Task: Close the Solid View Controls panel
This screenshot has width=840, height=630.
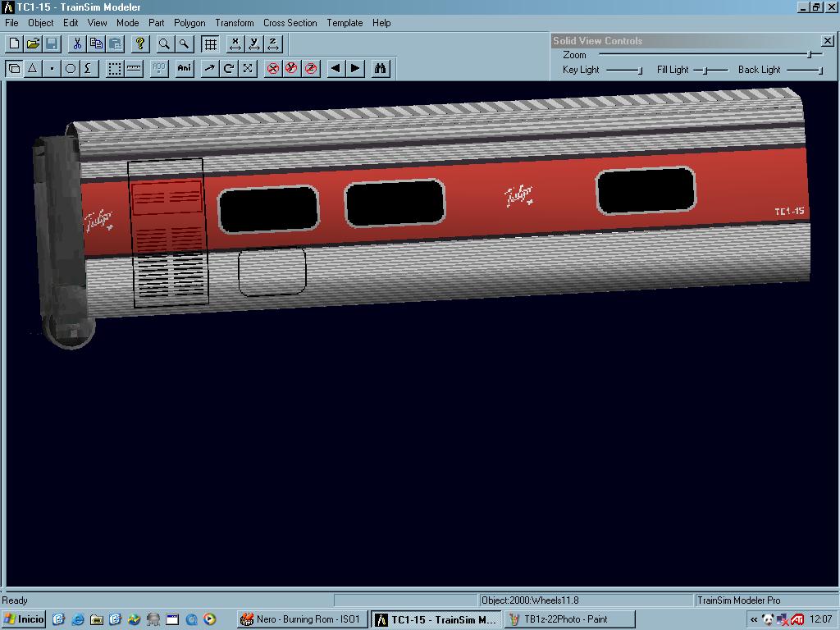Action: coord(827,40)
